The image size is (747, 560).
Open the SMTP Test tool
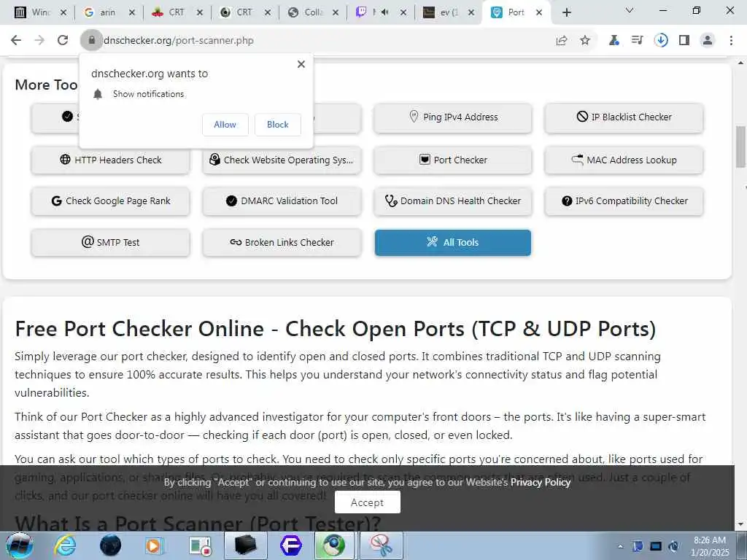[x=111, y=242]
